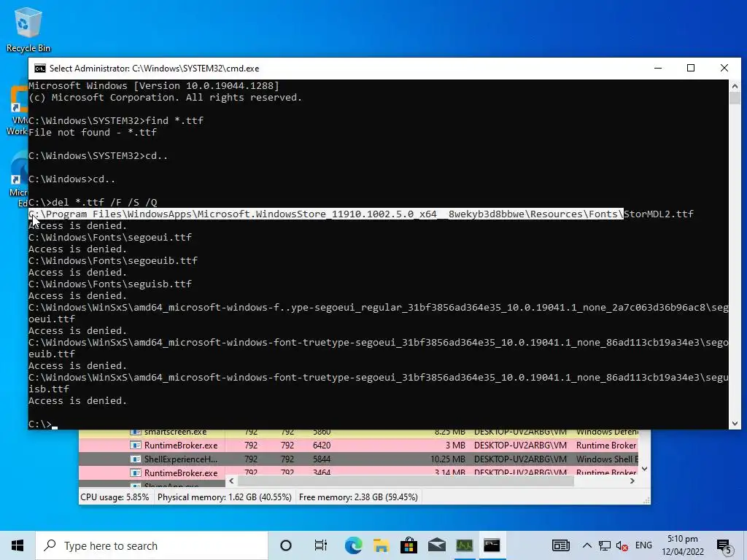747x560 pixels.
Task: Click process list vertical scroll down arrow
Action: click(x=644, y=469)
